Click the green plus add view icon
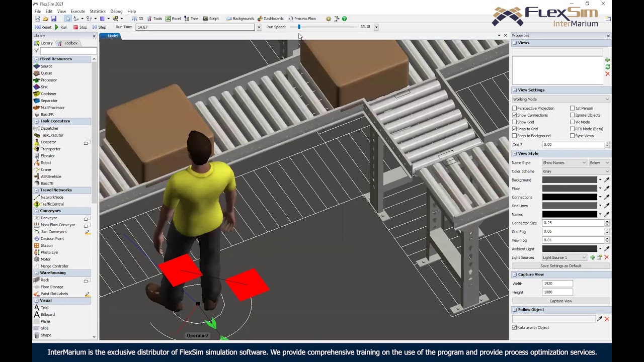 pyautogui.click(x=607, y=60)
